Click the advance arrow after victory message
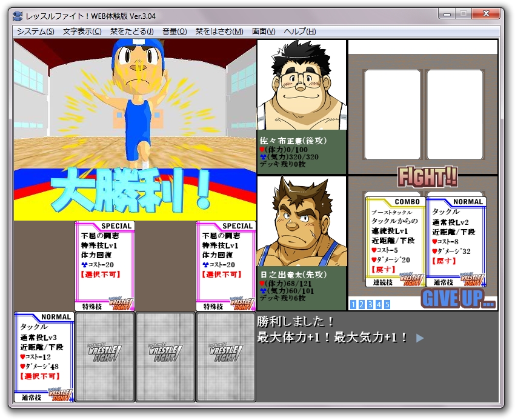This screenshot has height=420, width=515. [420, 338]
